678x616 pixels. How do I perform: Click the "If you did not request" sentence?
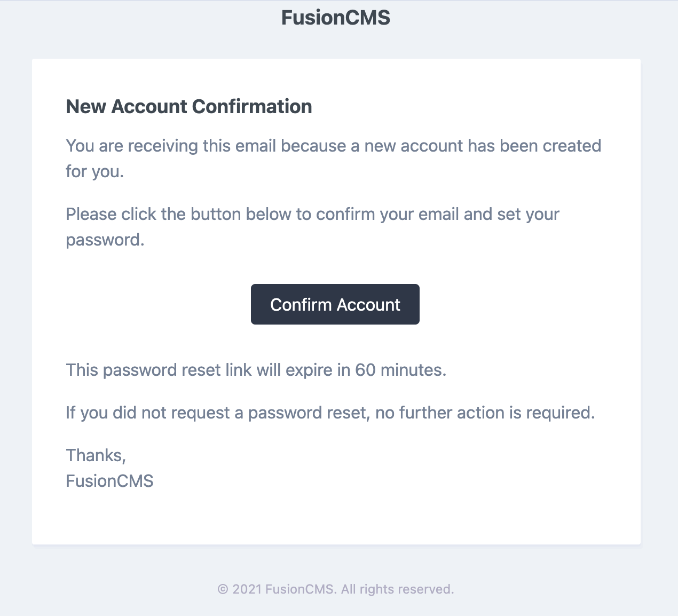pyautogui.click(x=330, y=413)
